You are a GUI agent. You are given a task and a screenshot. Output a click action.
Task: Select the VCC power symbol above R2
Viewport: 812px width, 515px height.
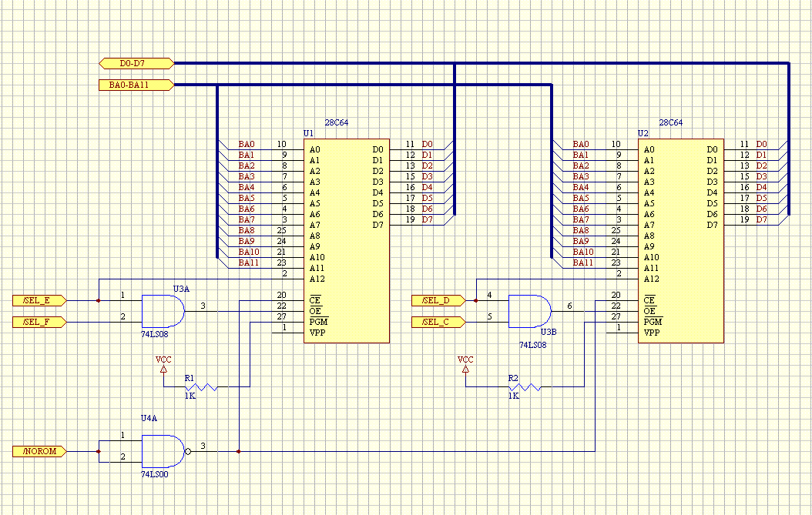[465, 364]
